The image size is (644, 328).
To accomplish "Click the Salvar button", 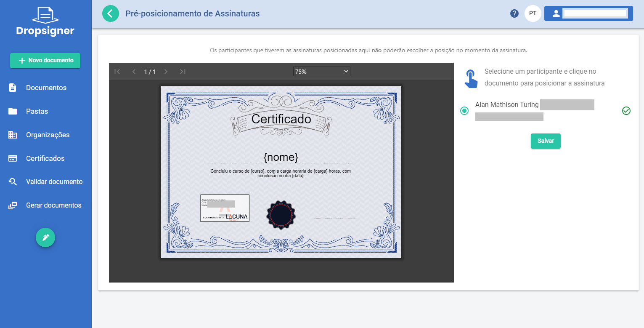I will tap(546, 141).
